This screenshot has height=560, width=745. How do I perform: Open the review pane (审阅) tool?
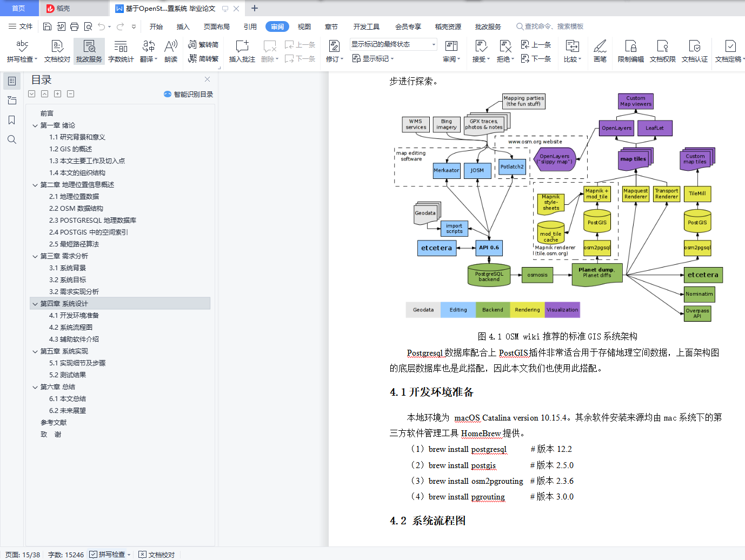pyautogui.click(x=451, y=51)
